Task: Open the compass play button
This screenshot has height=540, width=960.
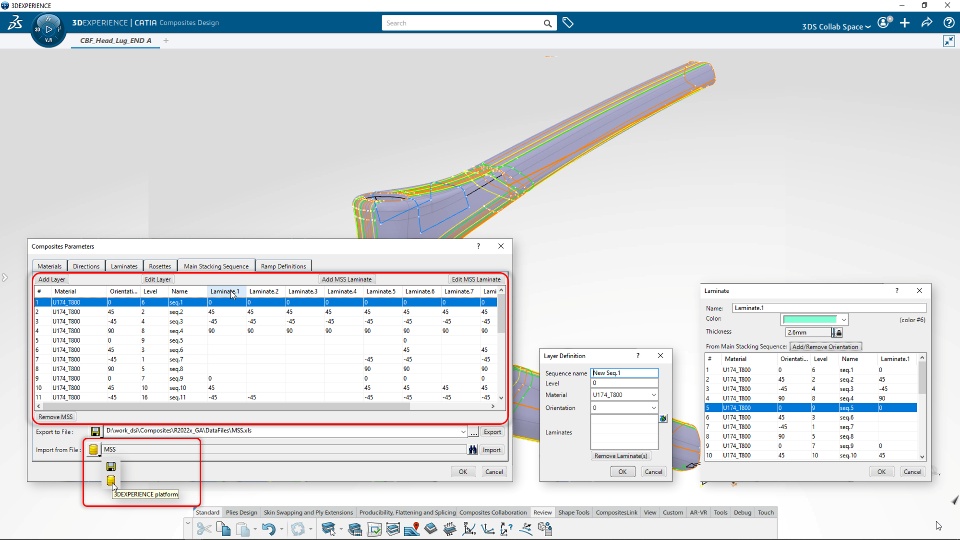Action: [48, 29]
